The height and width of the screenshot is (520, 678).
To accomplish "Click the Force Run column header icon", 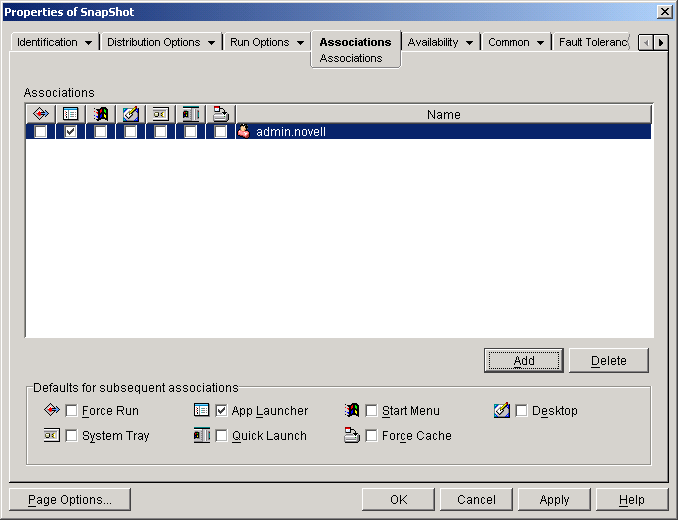I will point(41,114).
